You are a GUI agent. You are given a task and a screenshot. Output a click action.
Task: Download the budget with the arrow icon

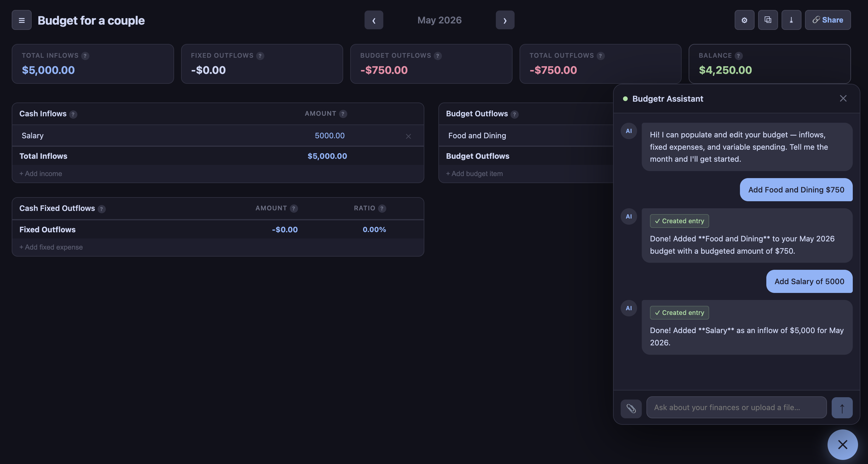click(x=791, y=20)
